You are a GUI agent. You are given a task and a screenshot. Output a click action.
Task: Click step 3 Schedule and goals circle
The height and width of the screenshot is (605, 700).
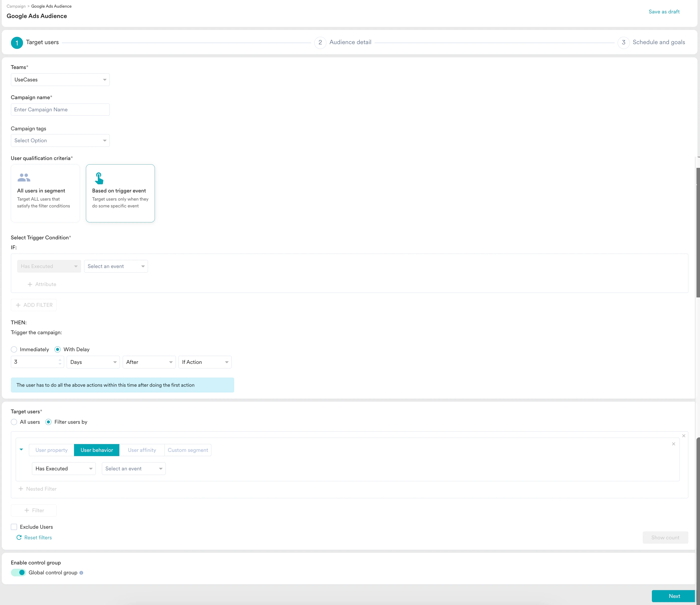coord(623,43)
